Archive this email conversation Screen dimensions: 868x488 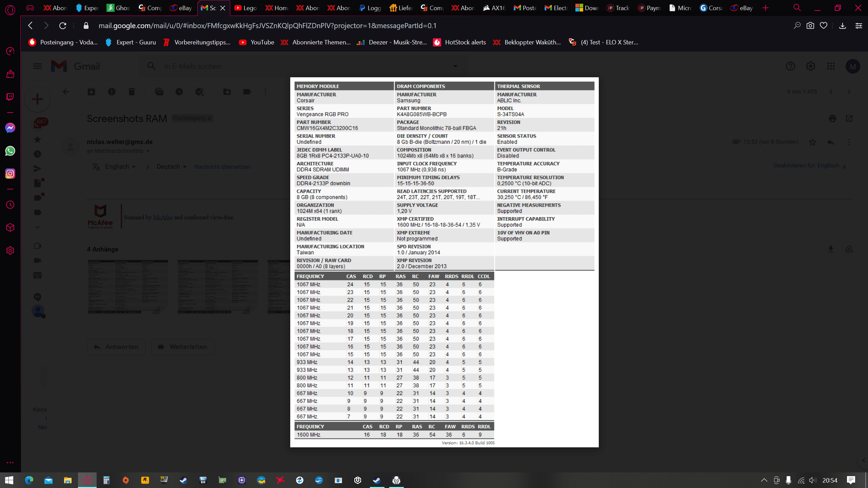click(91, 91)
